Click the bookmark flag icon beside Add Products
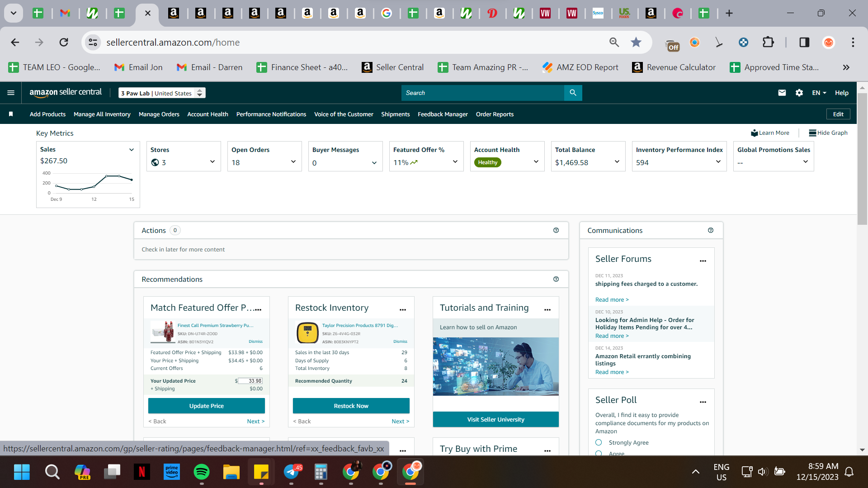The image size is (868, 488). (x=11, y=114)
